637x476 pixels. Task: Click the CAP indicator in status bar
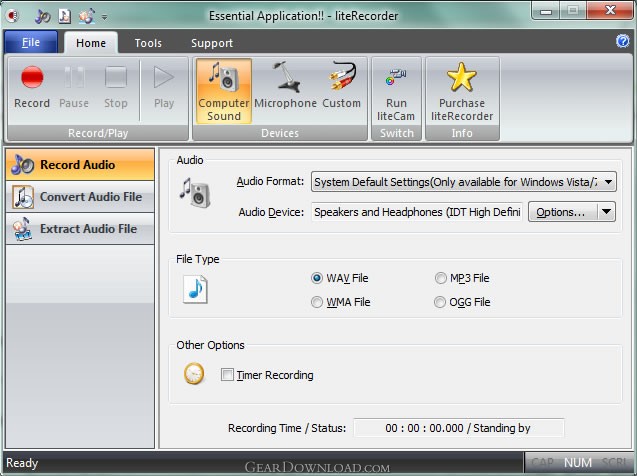tap(543, 463)
